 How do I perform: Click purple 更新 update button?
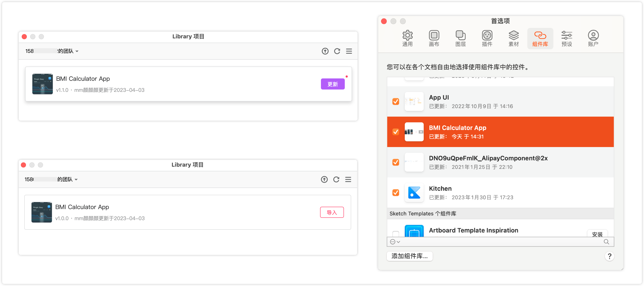[x=332, y=84]
